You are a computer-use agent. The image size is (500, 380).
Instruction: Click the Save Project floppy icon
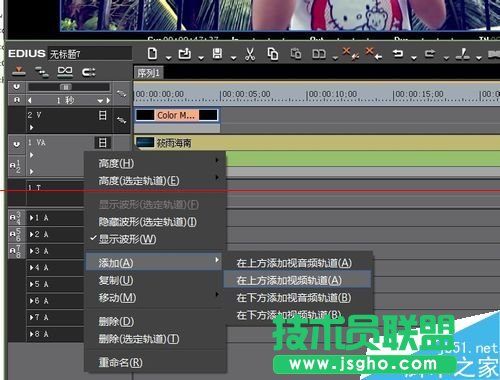coord(217,53)
